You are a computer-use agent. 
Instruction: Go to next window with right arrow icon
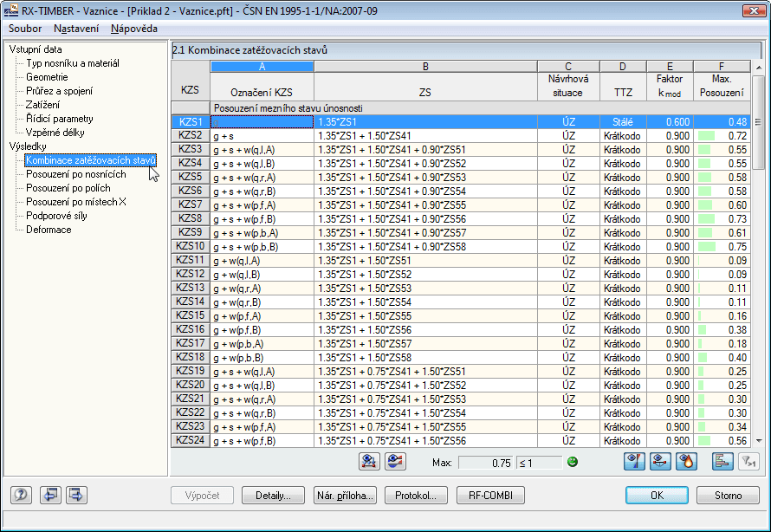pos(76,495)
